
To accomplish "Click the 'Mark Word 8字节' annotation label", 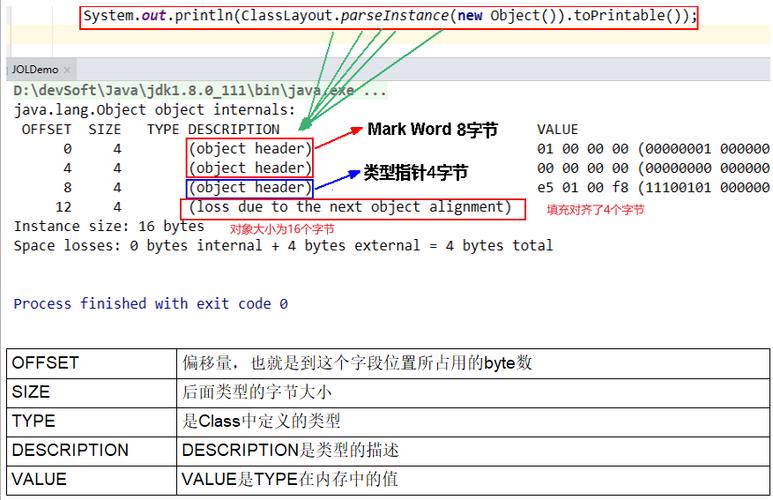I will (432, 130).
